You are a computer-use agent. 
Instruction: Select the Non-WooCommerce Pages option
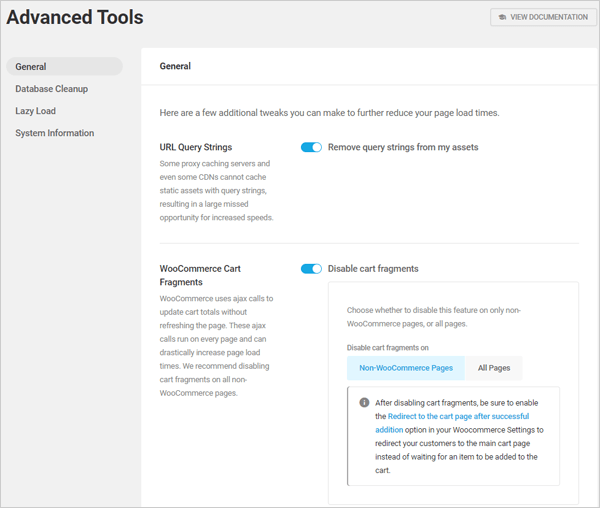[x=406, y=368]
